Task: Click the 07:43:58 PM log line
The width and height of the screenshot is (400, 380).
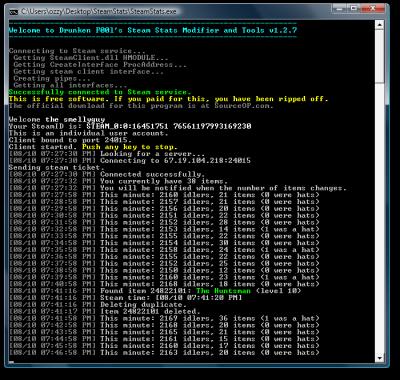Action: click(x=164, y=332)
